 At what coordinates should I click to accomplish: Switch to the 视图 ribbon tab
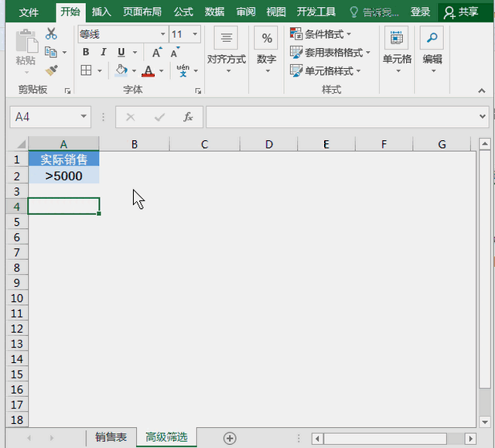click(276, 12)
